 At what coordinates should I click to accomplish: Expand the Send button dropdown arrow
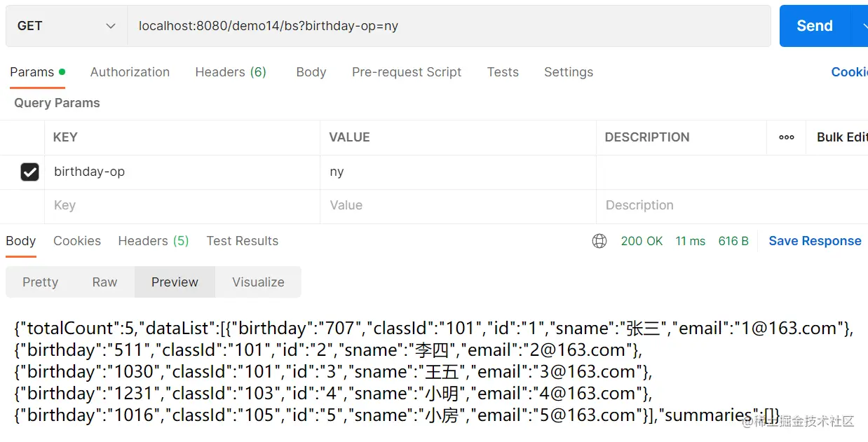tap(860, 26)
